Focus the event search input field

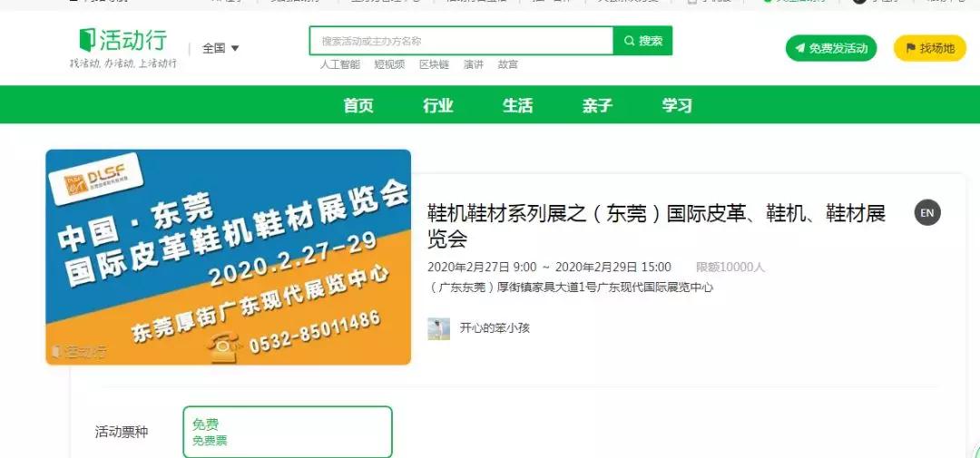[461, 41]
